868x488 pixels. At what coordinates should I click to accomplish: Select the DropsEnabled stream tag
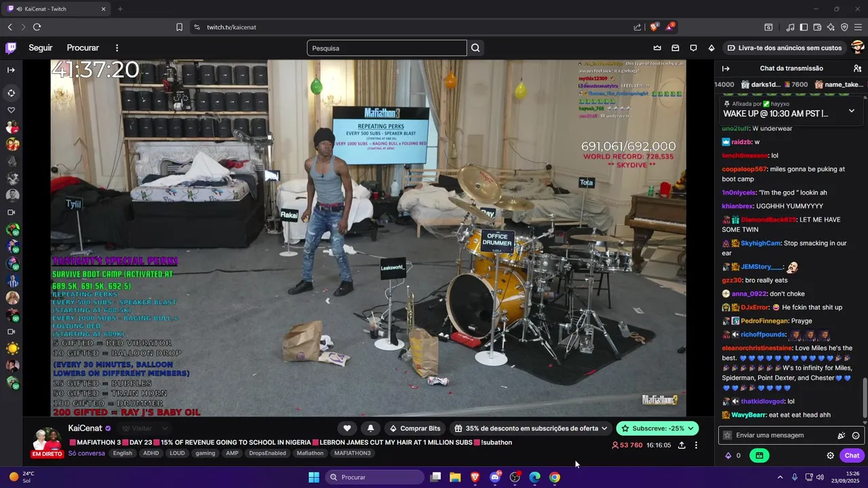[267, 453]
